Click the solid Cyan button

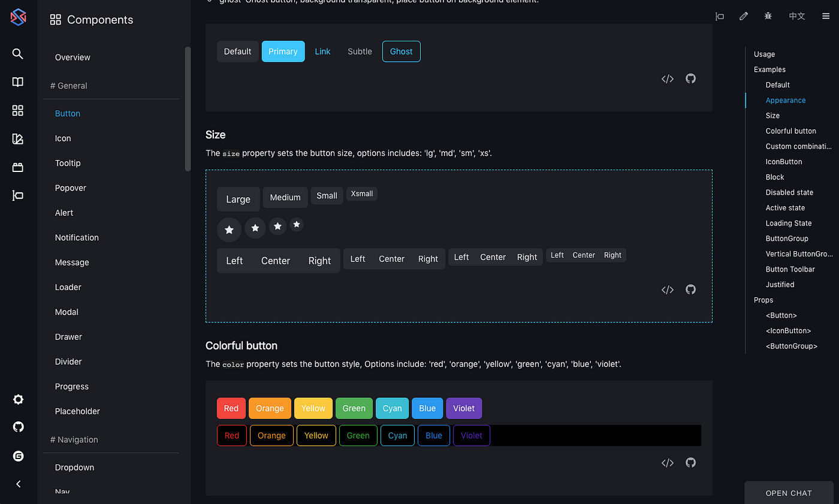coord(393,409)
